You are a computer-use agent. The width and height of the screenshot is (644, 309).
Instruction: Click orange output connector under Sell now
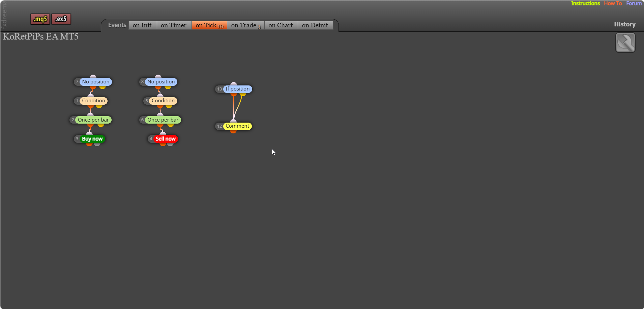(x=163, y=144)
